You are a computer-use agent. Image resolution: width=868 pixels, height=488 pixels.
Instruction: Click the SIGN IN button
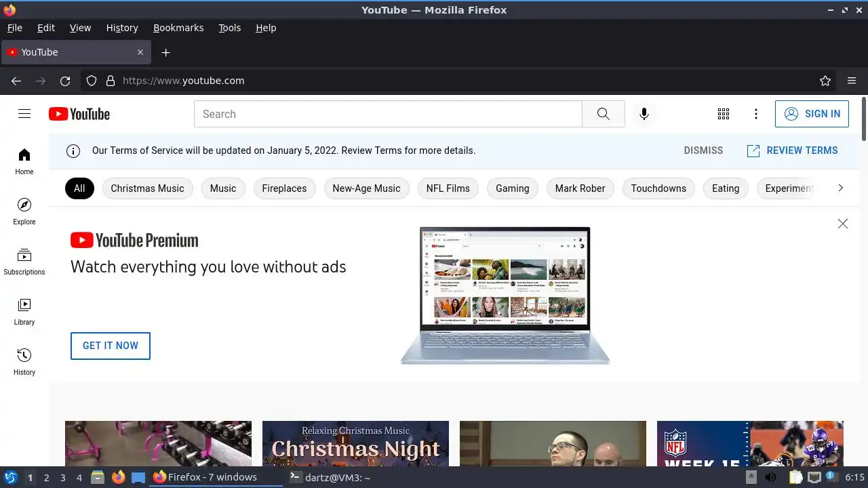[x=812, y=114]
